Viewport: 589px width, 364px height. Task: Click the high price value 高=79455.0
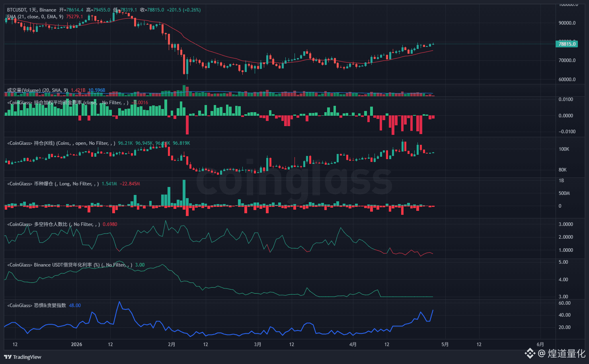pyautogui.click(x=98, y=10)
